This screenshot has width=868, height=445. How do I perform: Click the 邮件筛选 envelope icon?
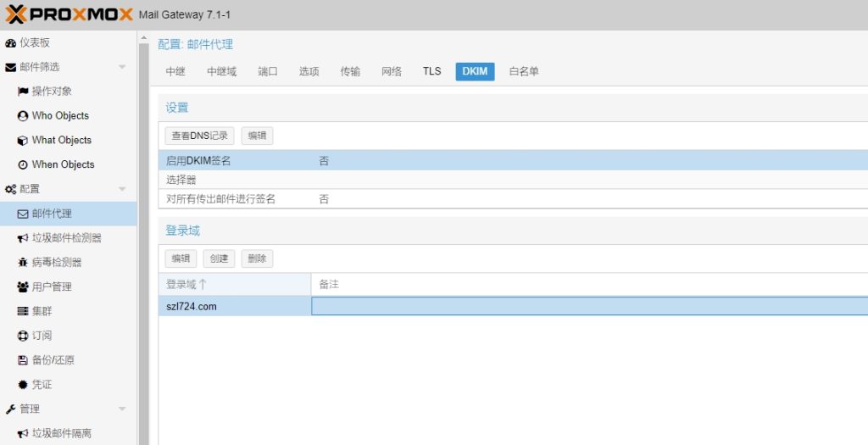[10, 67]
